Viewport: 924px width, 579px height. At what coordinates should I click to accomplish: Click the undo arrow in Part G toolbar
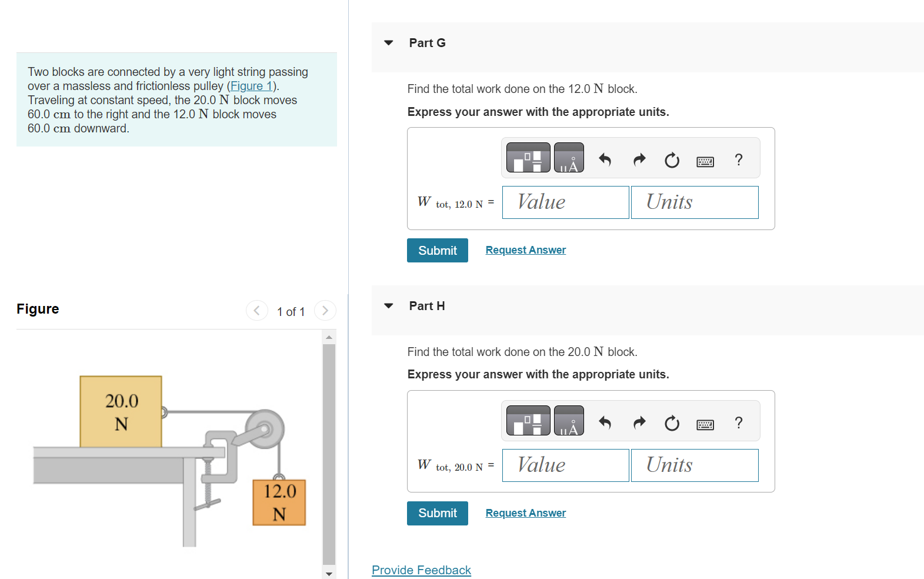pos(605,159)
